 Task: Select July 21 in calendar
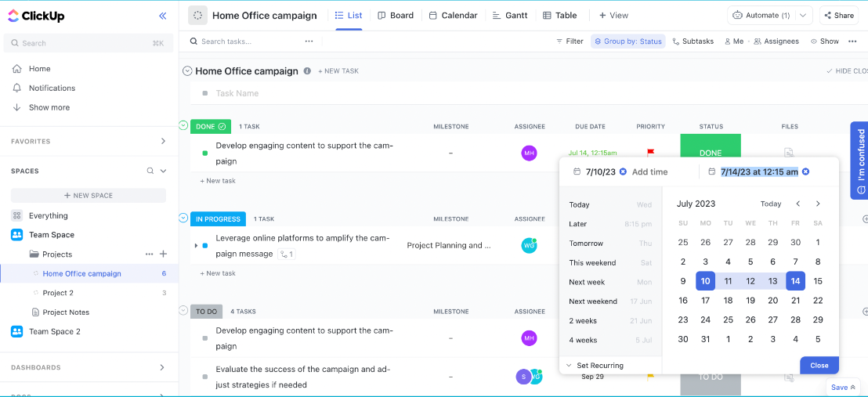tap(795, 300)
